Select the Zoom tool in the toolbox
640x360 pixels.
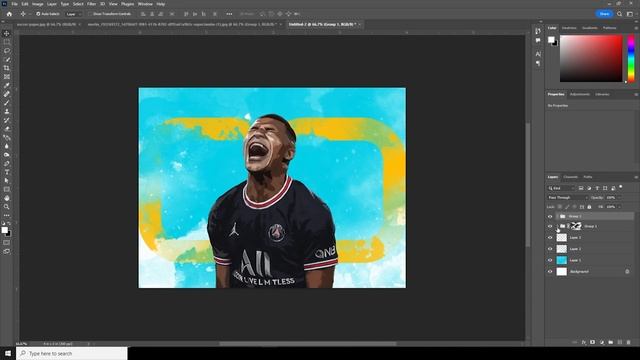coord(7,207)
